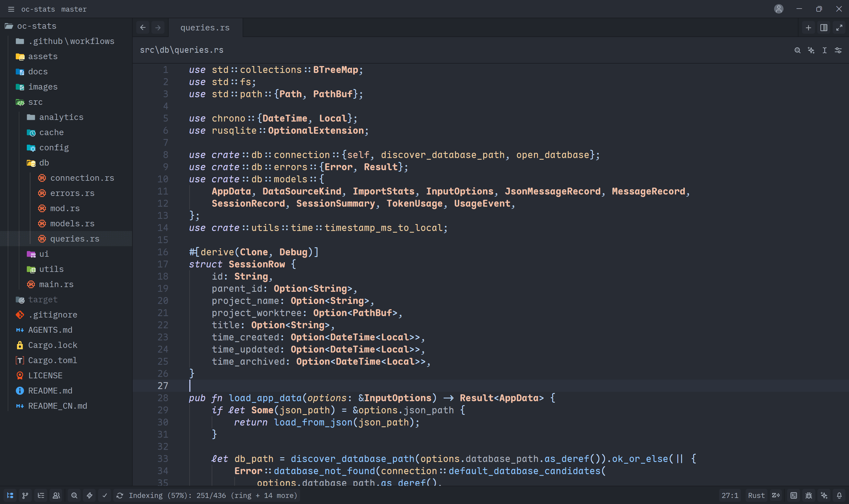Open the Git panel branch icon
The height and width of the screenshot is (504, 849).
coord(25,495)
